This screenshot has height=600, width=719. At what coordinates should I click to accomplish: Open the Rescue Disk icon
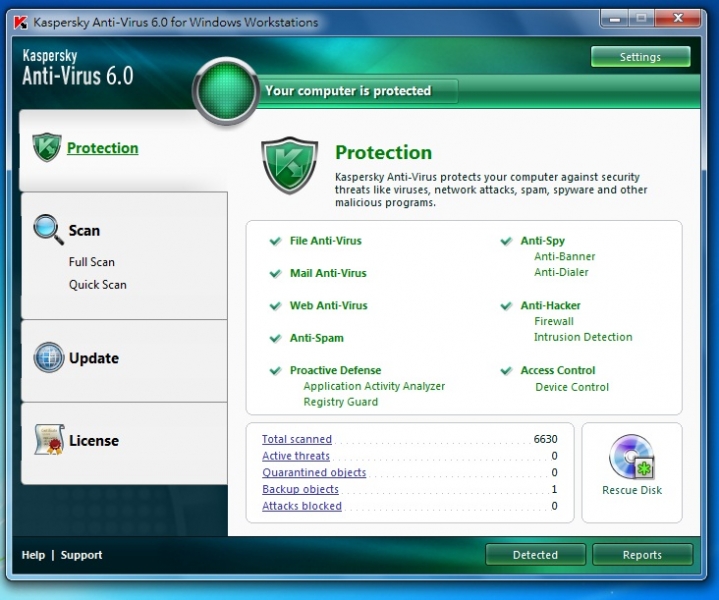[631, 459]
